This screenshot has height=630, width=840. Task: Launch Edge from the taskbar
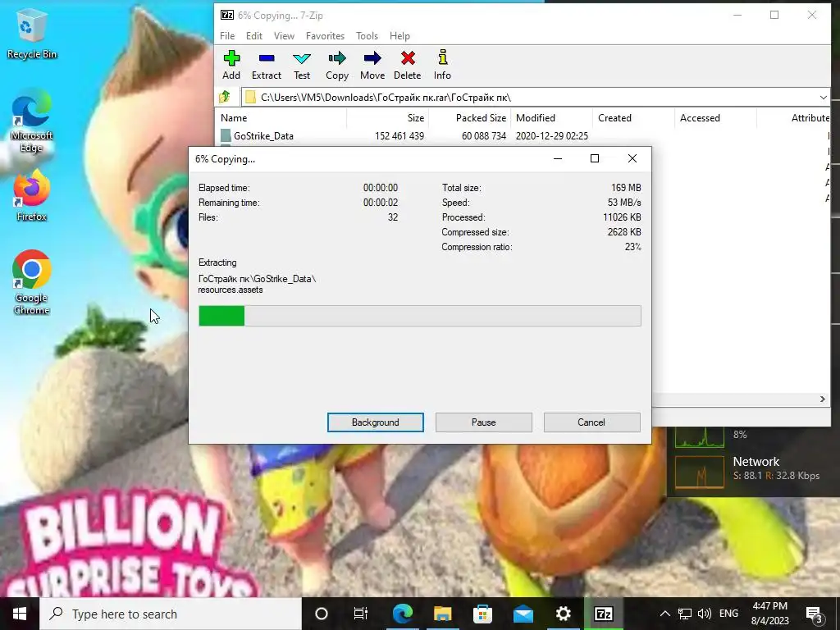coord(402,614)
